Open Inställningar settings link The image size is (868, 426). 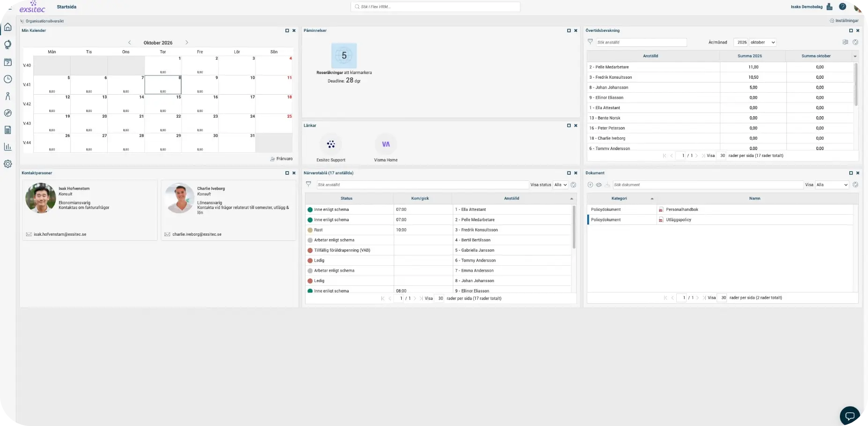(844, 21)
